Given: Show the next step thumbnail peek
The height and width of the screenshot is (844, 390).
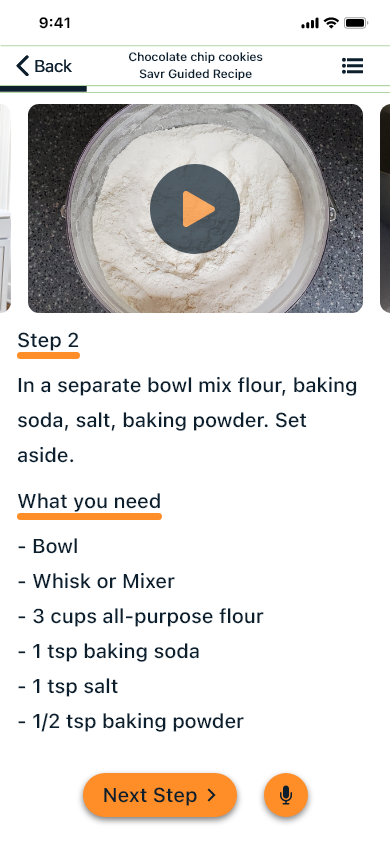Looking at the screenshot, I should click(385, 208).
